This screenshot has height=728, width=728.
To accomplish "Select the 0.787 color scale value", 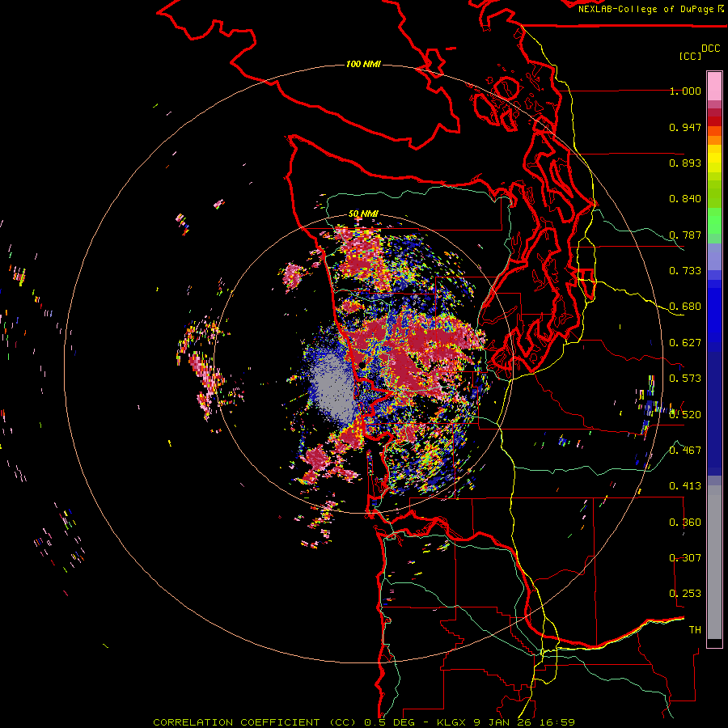I will [685, 235].
